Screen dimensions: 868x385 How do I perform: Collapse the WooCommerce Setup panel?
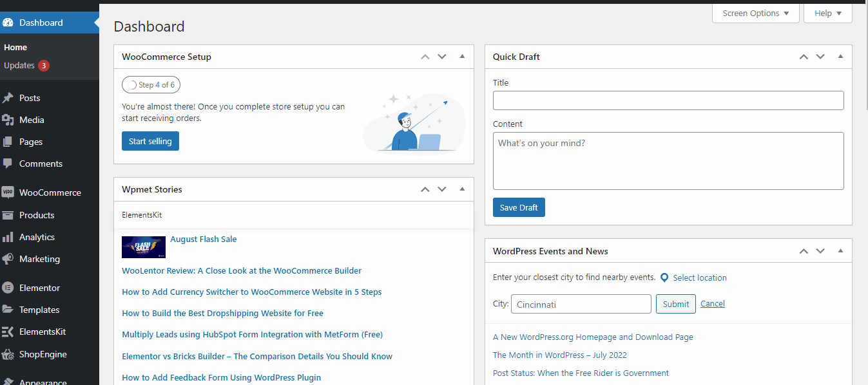click(462, 57)
